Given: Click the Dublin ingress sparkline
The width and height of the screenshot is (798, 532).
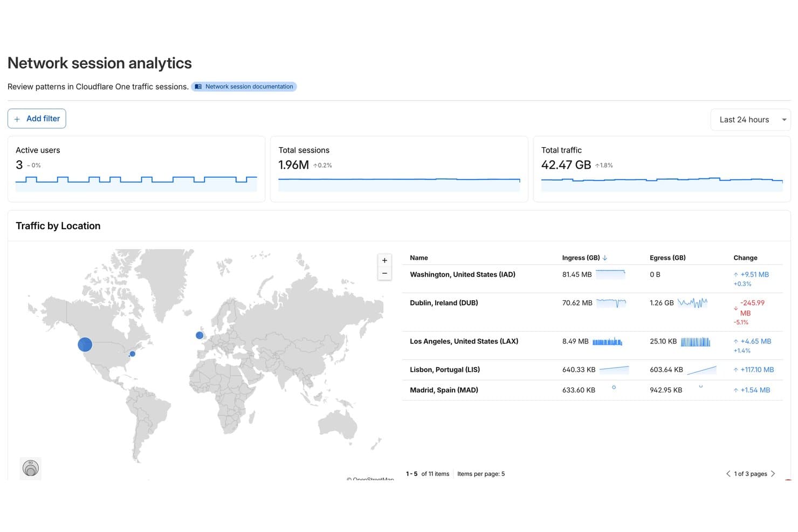Looking at the screenshot, I should point(611,303).
